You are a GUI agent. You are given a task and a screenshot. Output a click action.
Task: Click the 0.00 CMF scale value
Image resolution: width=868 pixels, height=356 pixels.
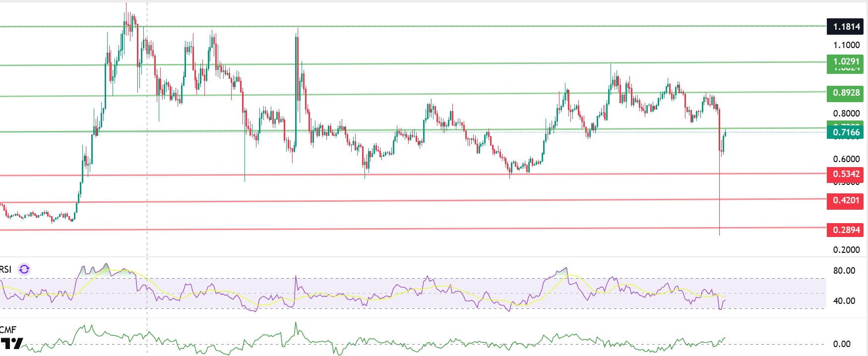tap(842, 344)
